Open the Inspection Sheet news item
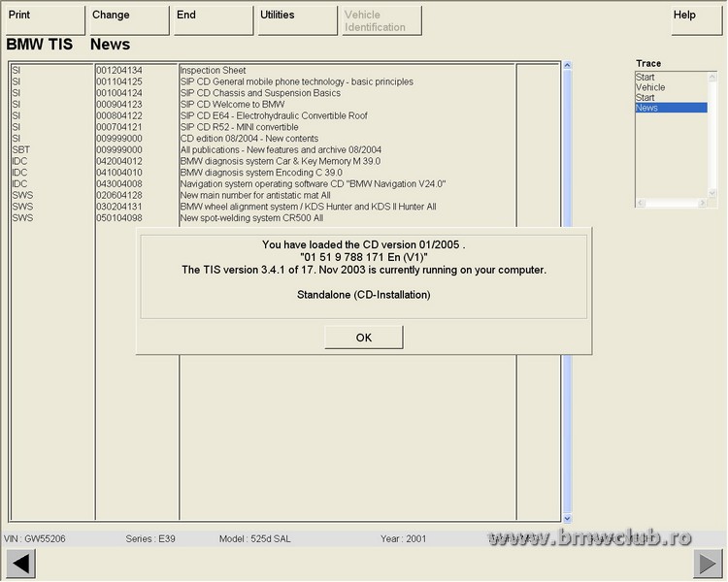 (x=213, y=70)
